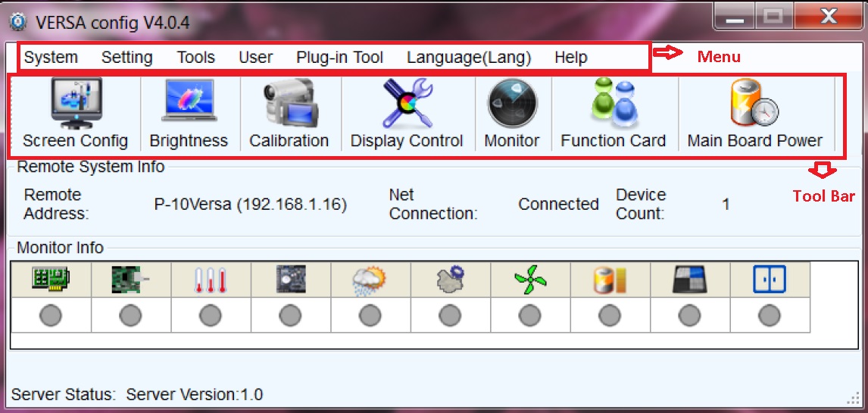
Task: Open the Tools menu
Action: tap(196, 57)
